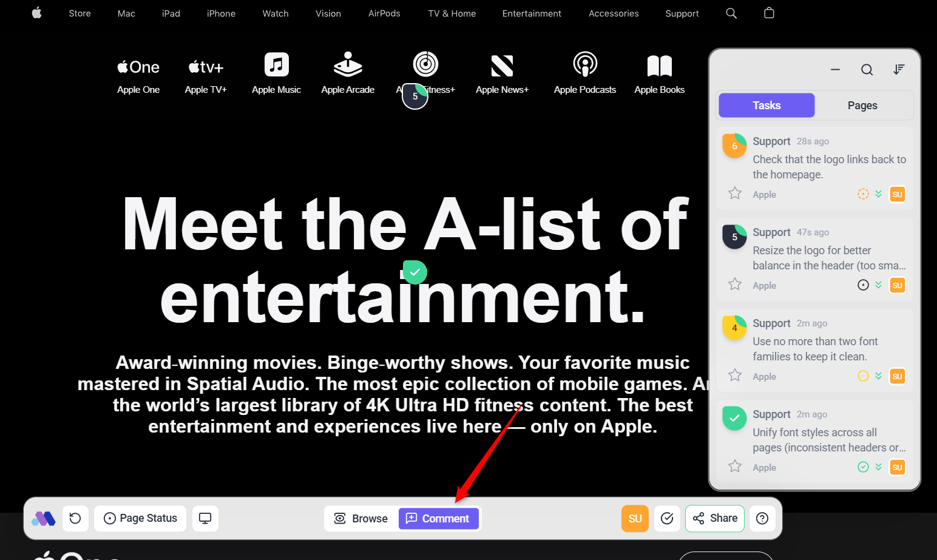This screenshot has width=937, height=560.
Task: Open the Entertainment menu item
Action: [x=532, y=13]
